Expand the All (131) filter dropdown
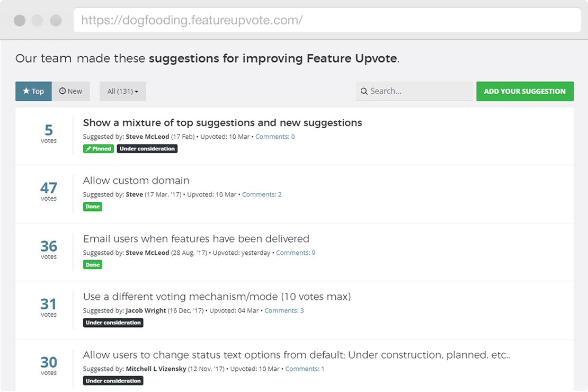 click(122, 91)
